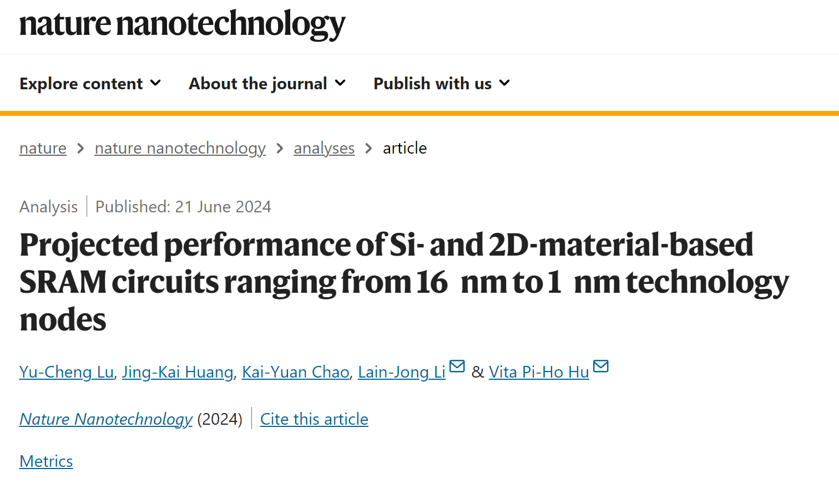Open the analyses breadcrumb link
Image resolution: width=839 pixels, height=504 pixels.
pos(324,148)
